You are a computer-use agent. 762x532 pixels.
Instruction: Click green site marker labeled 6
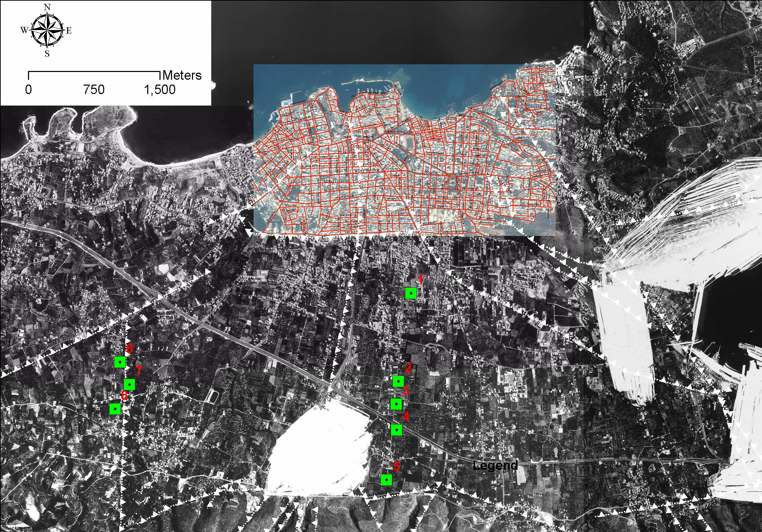click(x=120, y=362)
